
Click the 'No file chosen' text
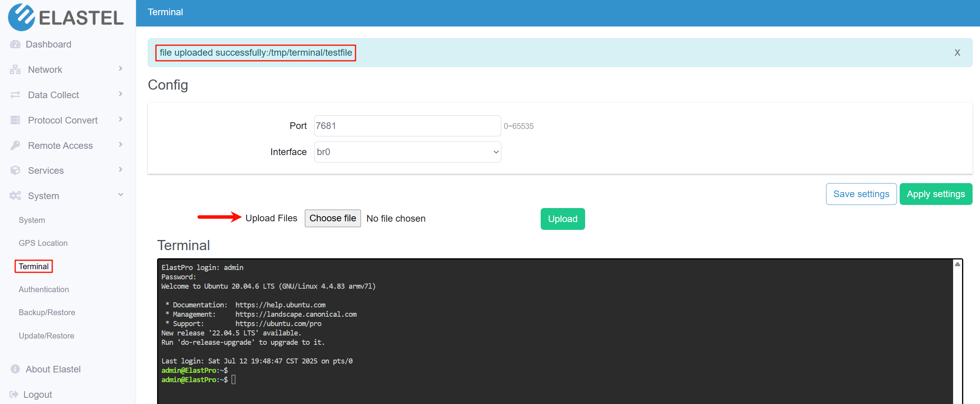(x=396, y=219)
